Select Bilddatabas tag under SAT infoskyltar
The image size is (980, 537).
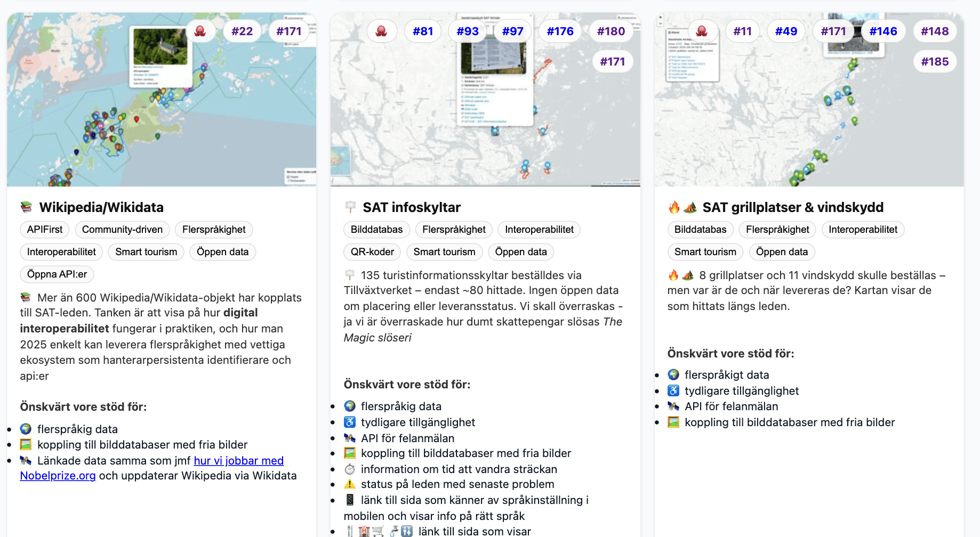376,230
